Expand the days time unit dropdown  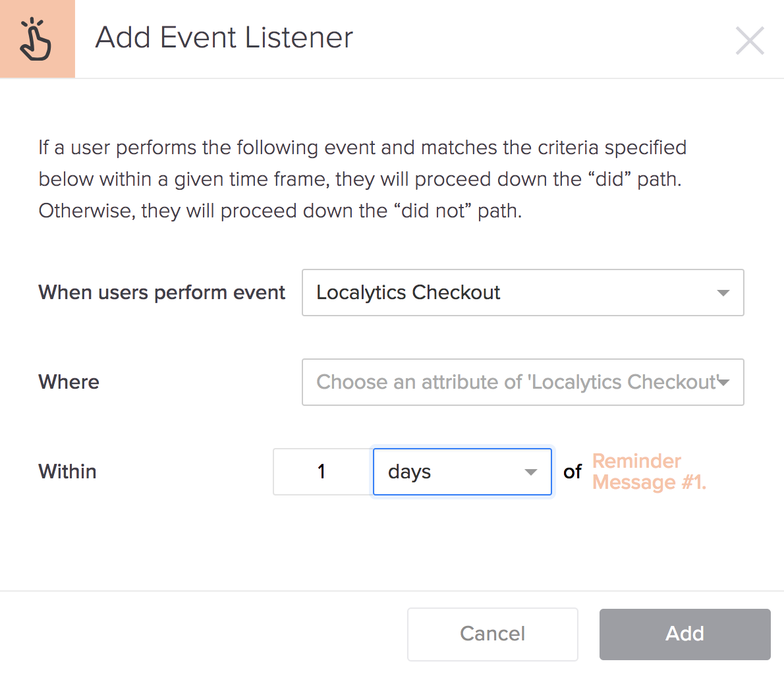(x=461, y=472)
